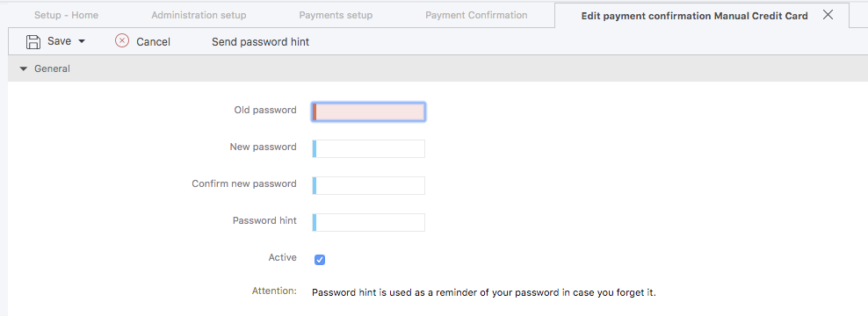Click the Active checkbox label
The width and height of the screenshot is (868, 316).
pyautogui.click(x=282, y=257)
